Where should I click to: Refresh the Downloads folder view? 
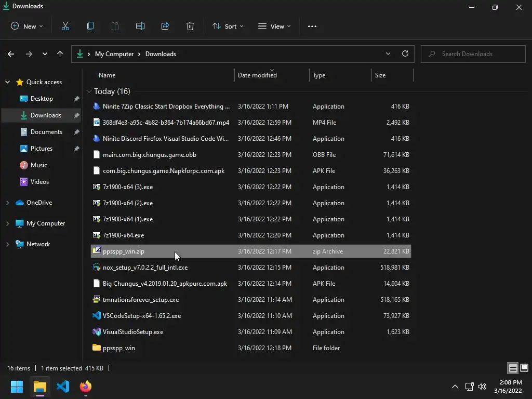tap(405, 54)
